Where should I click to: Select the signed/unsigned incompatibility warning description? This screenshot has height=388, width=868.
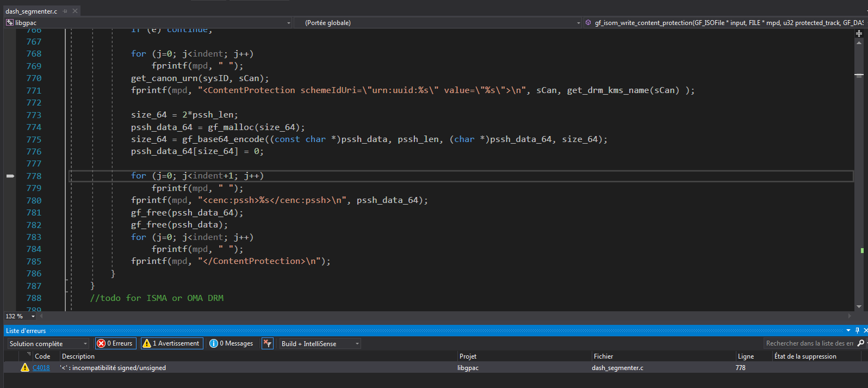click(113, 368)
